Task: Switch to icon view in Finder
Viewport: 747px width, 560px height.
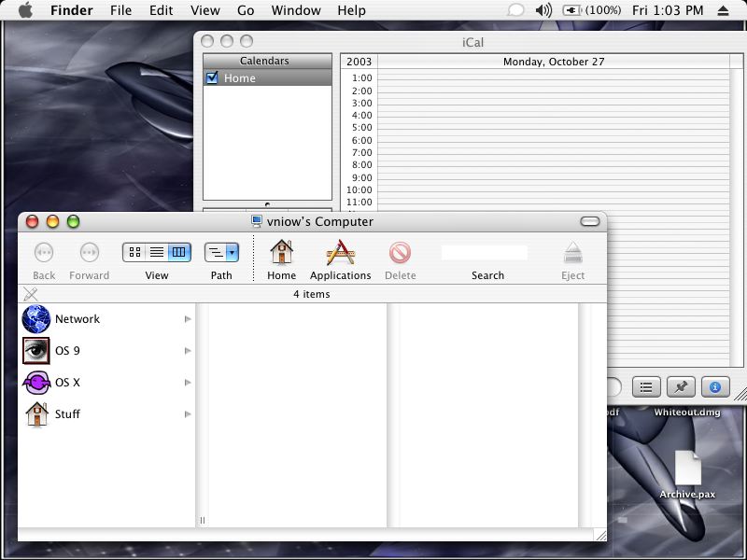Action: 134,252
